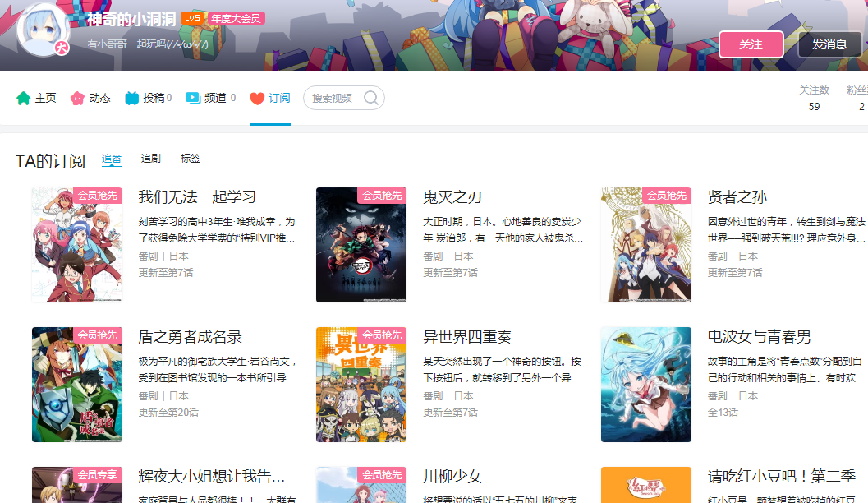This screenshot has height=503, width=868.
Task: Click the 异世界四重奏 description text
Action: pyautogui.click(x=502, y=370)
